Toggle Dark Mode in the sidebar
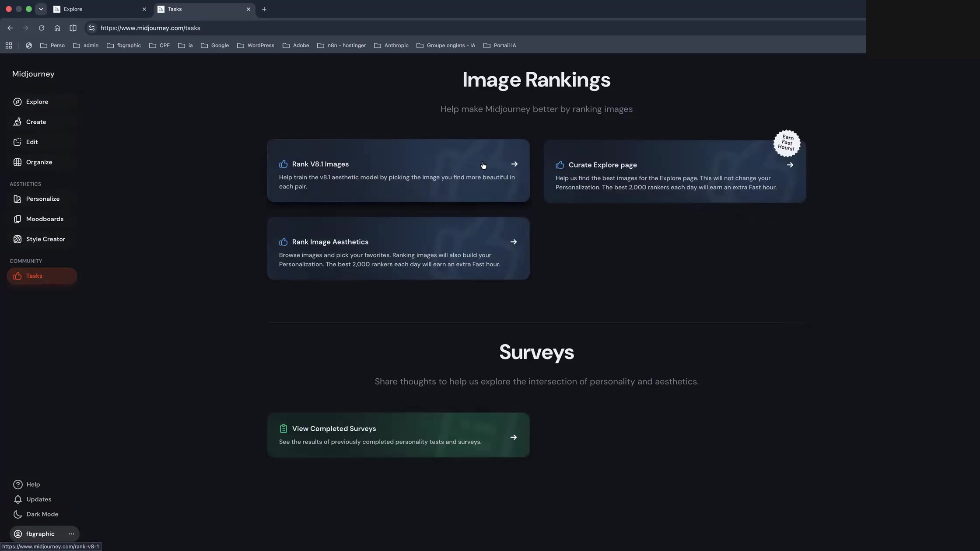Image resolution: width=980 pixels, height=551 pixels. click(36, 514)
